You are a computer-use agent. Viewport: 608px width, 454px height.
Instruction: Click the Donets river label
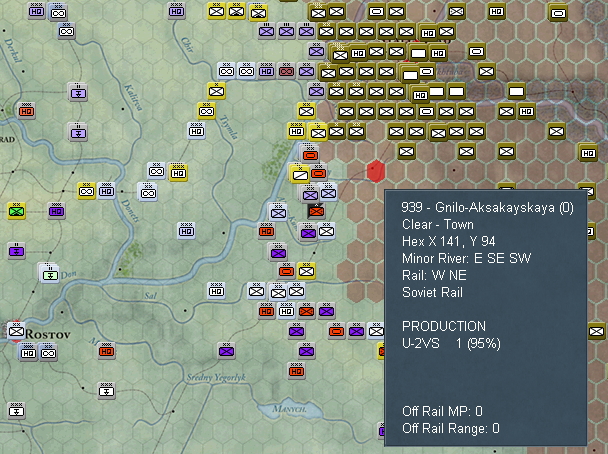(x=130, y=211)
